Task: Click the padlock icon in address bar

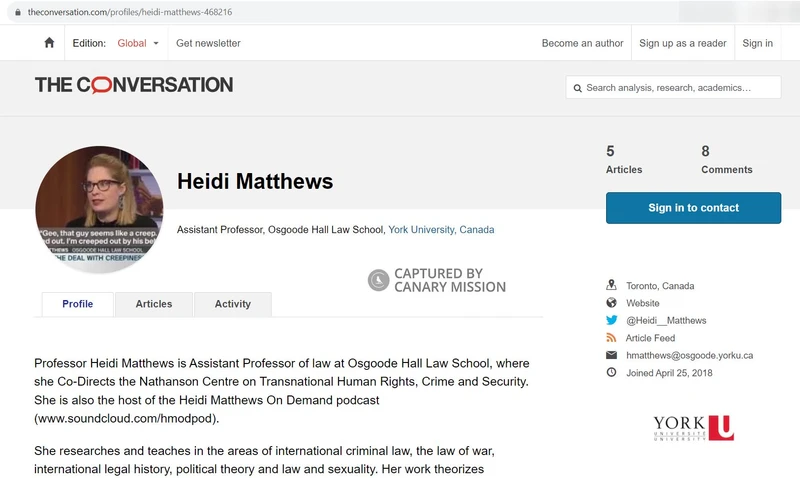Action: (18, 12)
